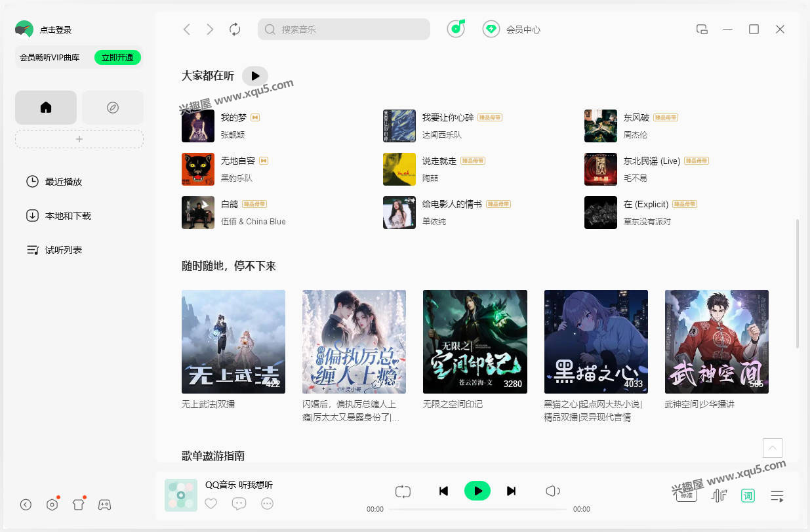Click 立即开通 VIP button
The height and width of the screenshot is (532, 810).
(x=117, y=57)
